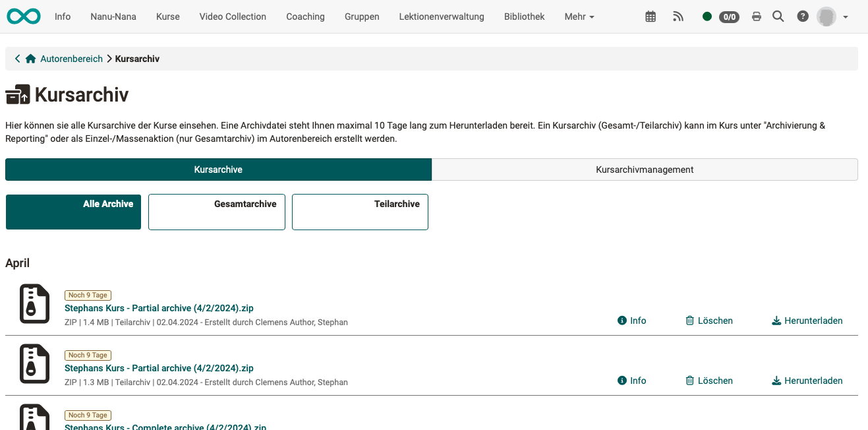This screenshot has width=868, height=430.
Task: Click the back chevron in the breadcrumb
Action: tap(16, 58)
